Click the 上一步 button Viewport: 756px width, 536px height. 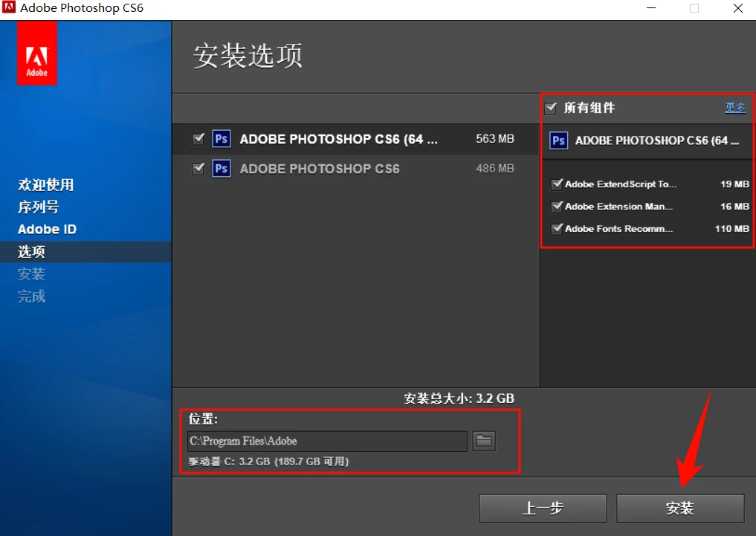(543, 508)
